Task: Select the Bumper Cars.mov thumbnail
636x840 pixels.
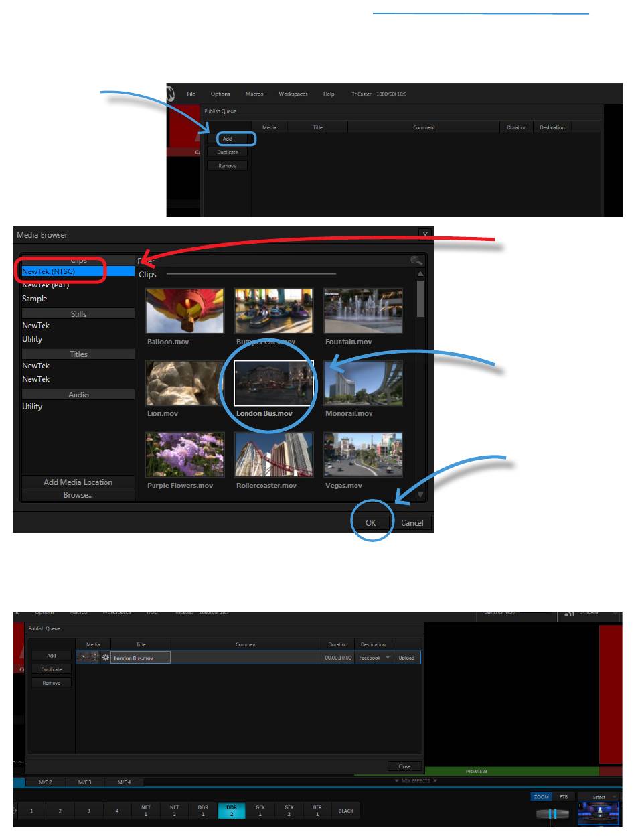Action: 273,311
